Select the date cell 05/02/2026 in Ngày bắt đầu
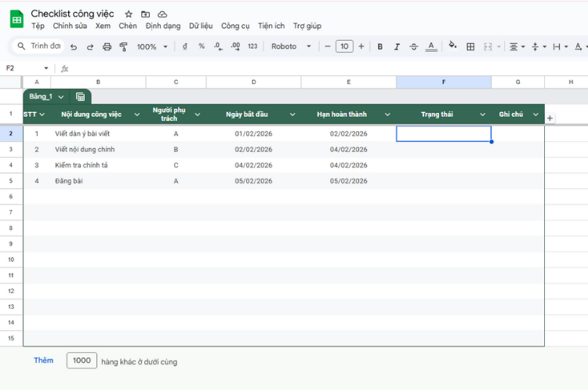Viewport: 588px width, 392px height. (x=253, y=181)
